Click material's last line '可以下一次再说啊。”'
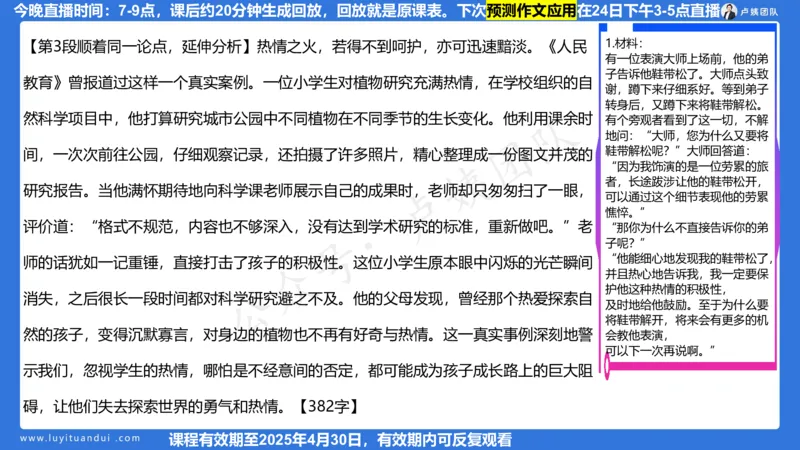Viewport: 800px width, 450px height. click(660, 351)
